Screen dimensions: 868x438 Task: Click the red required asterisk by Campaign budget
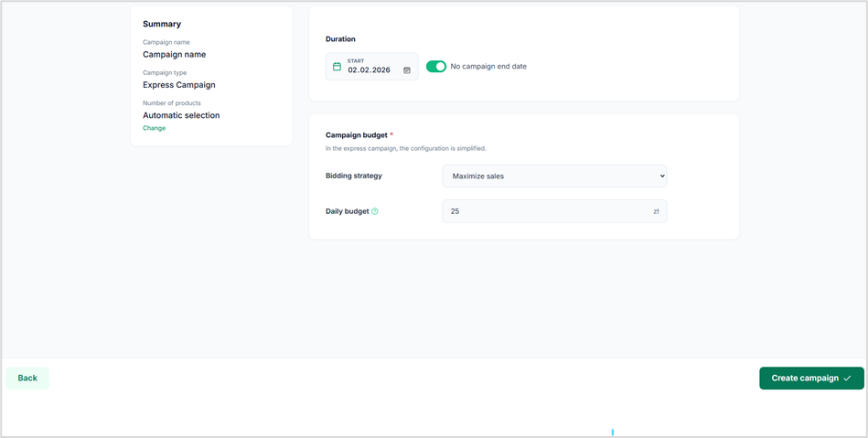click(x=391, y=135)
